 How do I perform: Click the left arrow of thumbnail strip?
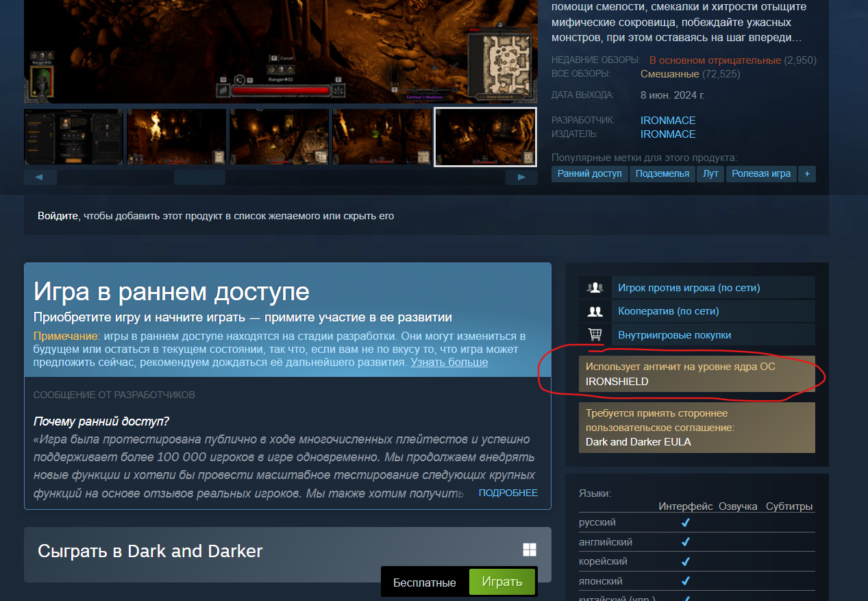click(x=40, y=177)
